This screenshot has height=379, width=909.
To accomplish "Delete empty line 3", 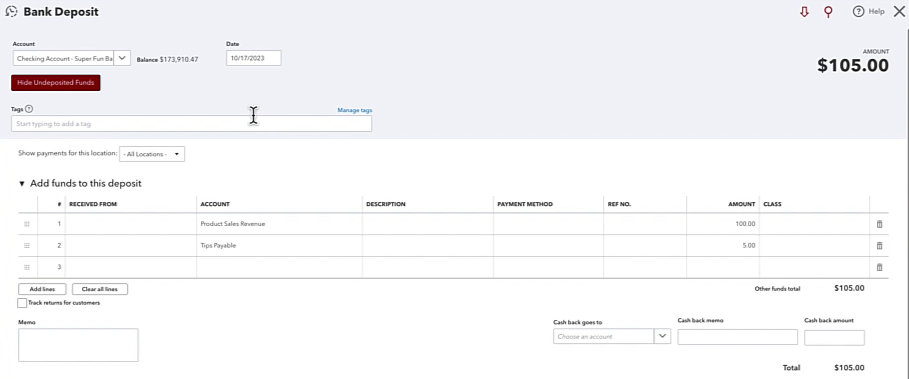I will 879,267.
